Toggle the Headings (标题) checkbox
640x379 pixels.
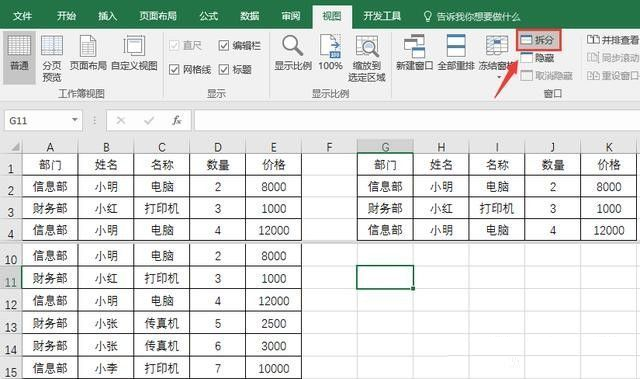(224, 69)
